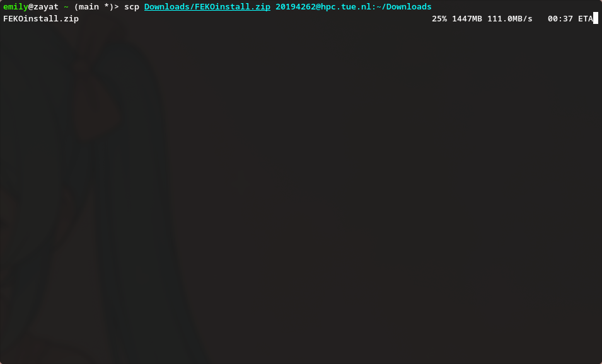Click the @zayat hostname in prompt
The width and height of the screenshot is (602, 364).
43,7
